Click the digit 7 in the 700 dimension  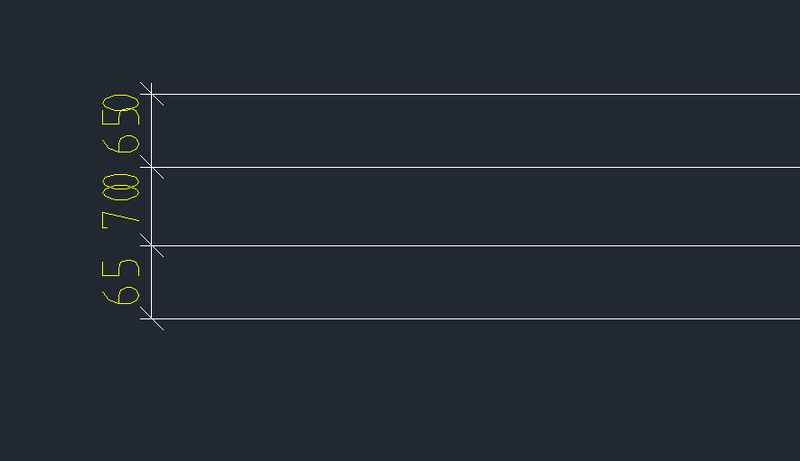[x=121, y=218]
